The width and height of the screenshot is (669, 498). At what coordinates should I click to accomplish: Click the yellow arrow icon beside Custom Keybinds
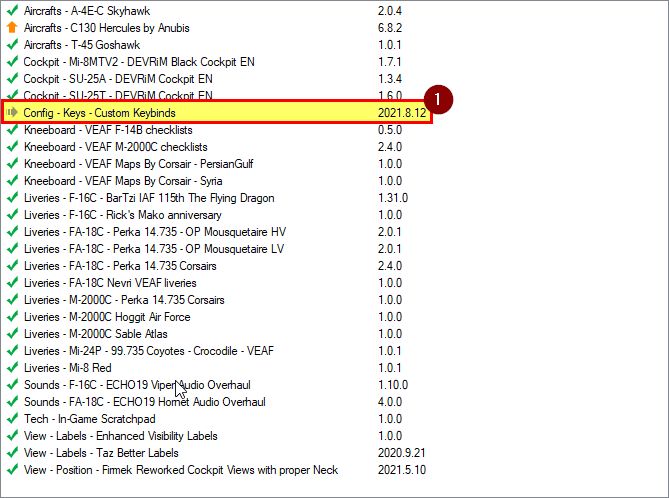pos(12,113)
